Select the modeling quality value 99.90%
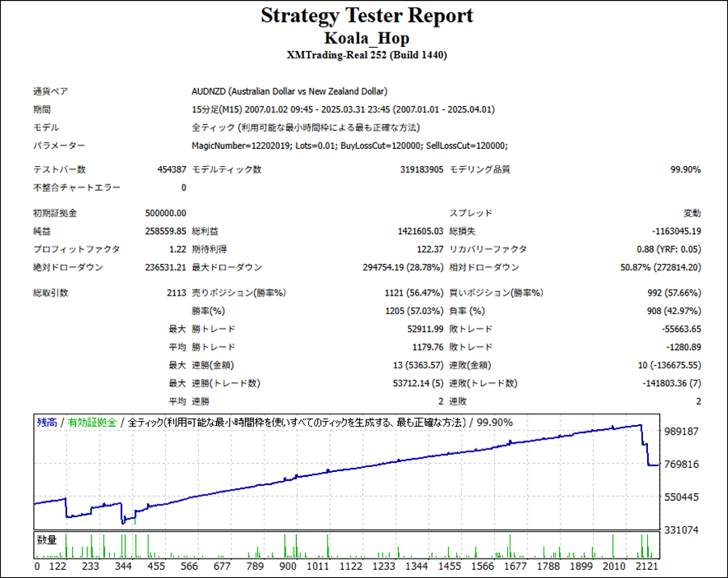The height and width of the screenshot is (578, 728). (x=685, y=169)
